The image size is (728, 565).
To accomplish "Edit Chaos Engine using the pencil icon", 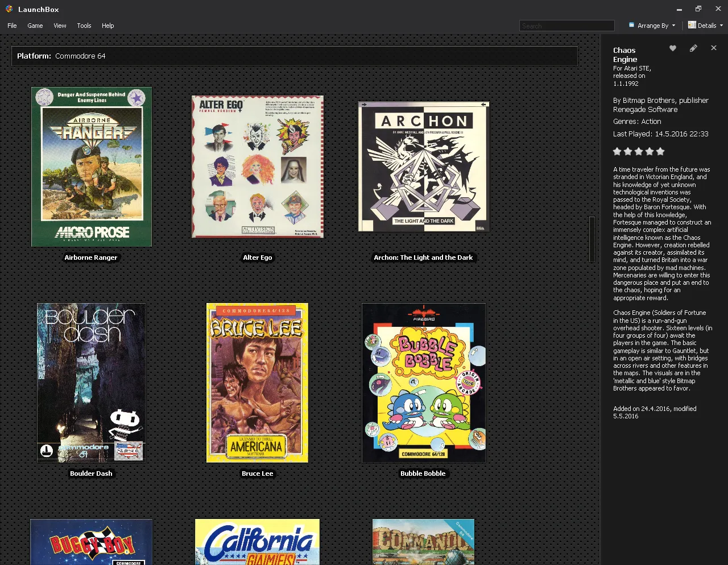I will pos(693,48).
